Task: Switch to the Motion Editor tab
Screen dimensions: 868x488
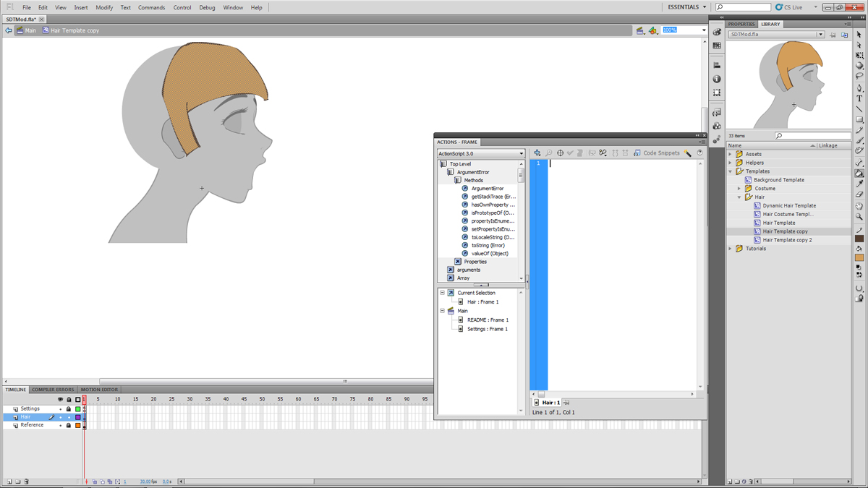Action: point(99,390)
